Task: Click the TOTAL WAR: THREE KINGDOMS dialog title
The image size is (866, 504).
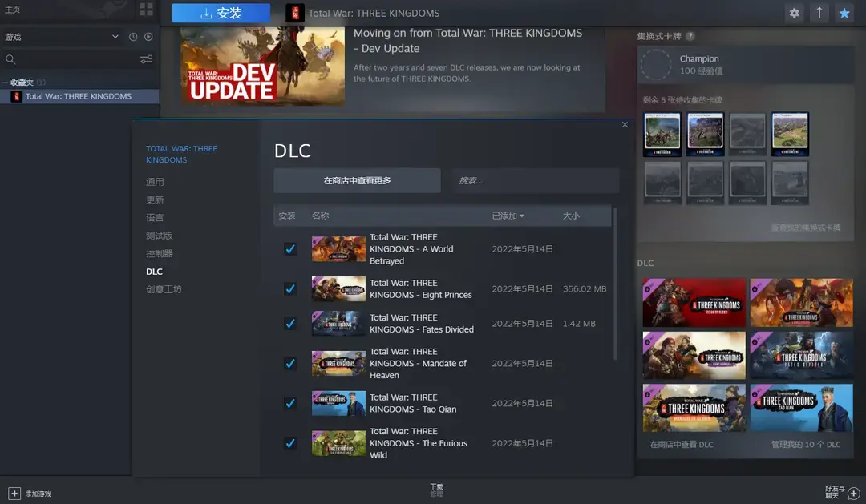Action: (182, 155)
